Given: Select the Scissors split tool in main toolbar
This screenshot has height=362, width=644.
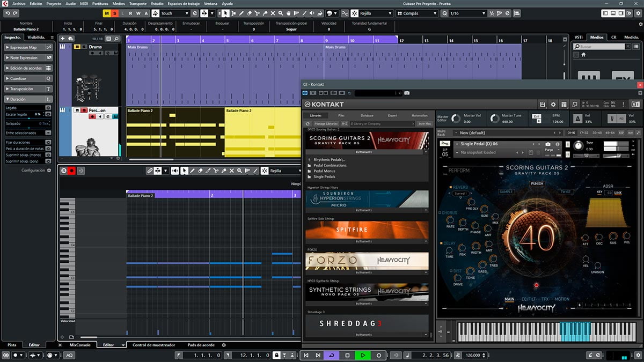Looking at the screenshot, I should click(x=257, y=13).
